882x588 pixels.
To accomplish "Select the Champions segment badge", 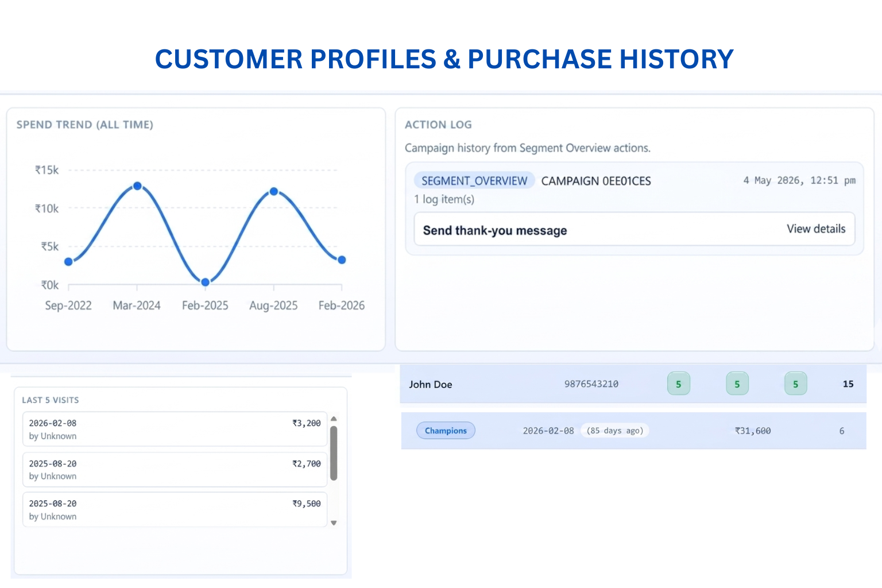I will (446, 431).
